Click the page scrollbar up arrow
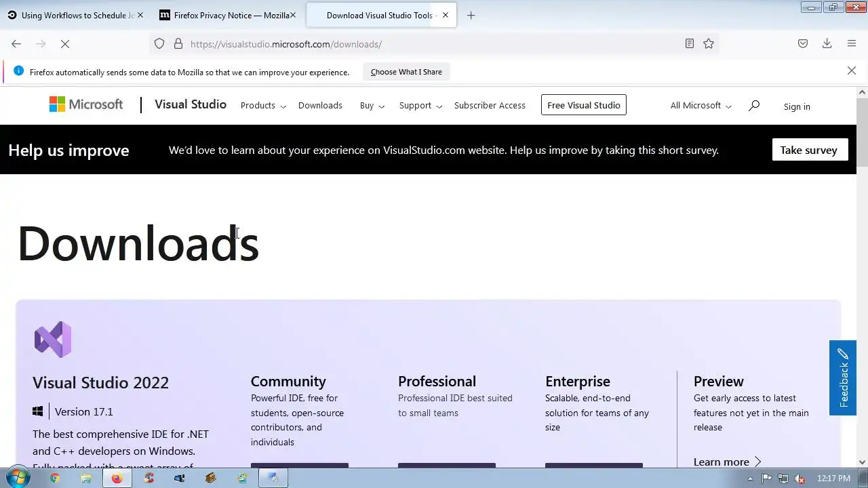 click(863, 92)
